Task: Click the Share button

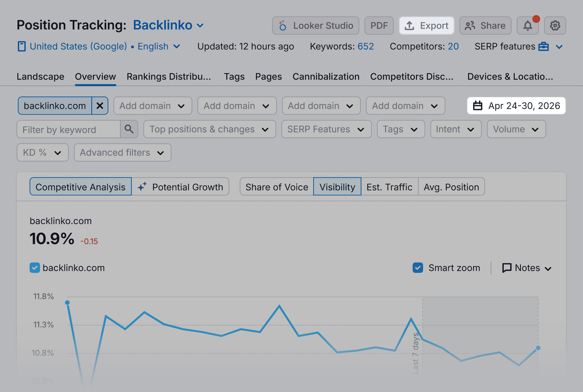Action: click(x=485, y=25)
